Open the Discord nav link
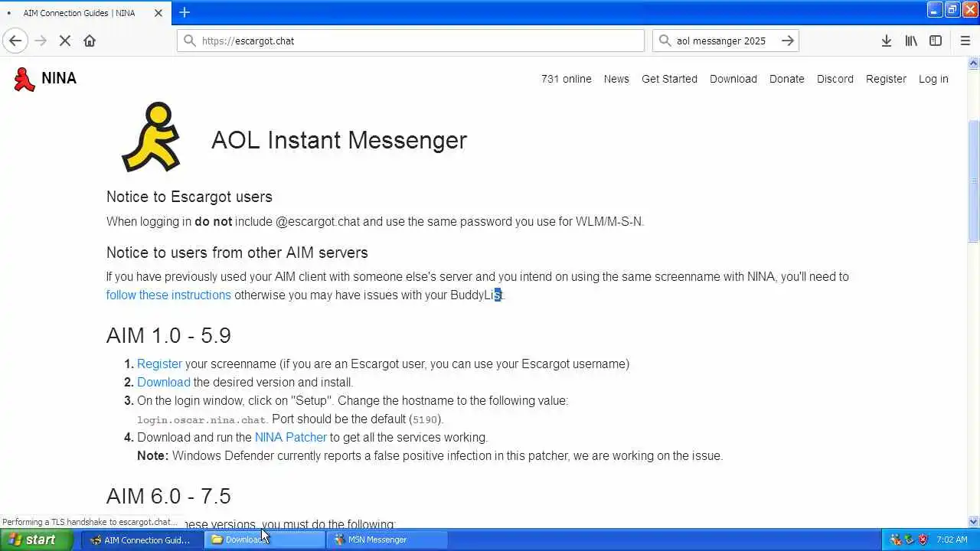Image resolution: width=980 pixels, height=551 pixels. (x=835, y=79)
